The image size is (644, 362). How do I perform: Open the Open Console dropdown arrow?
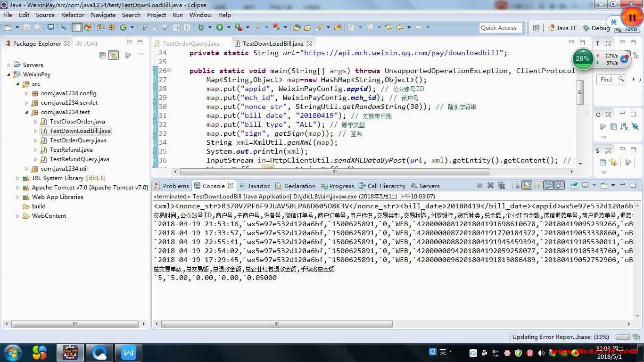click(x=613, y=185)
